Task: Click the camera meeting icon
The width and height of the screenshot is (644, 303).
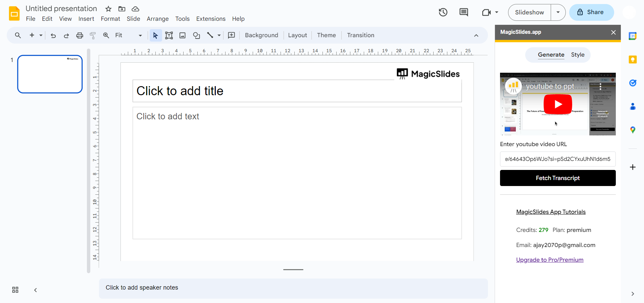Action: pos(486,12)
